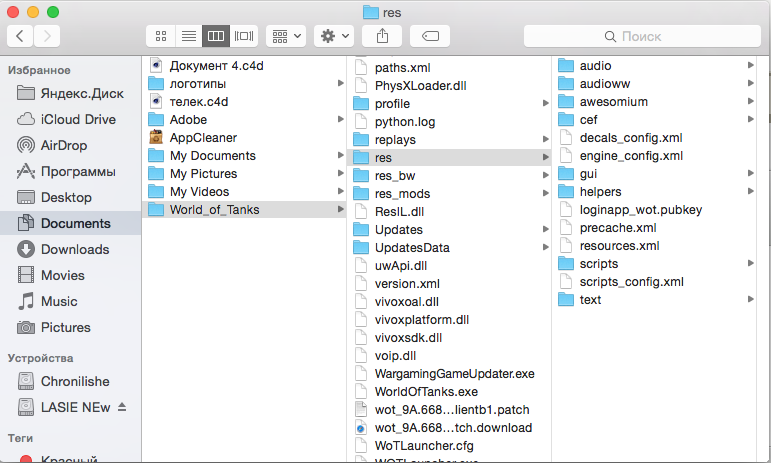Select iCloud Drive in sidebar
This screenshot has width=771, height=463.
click(x=78, y=119)
